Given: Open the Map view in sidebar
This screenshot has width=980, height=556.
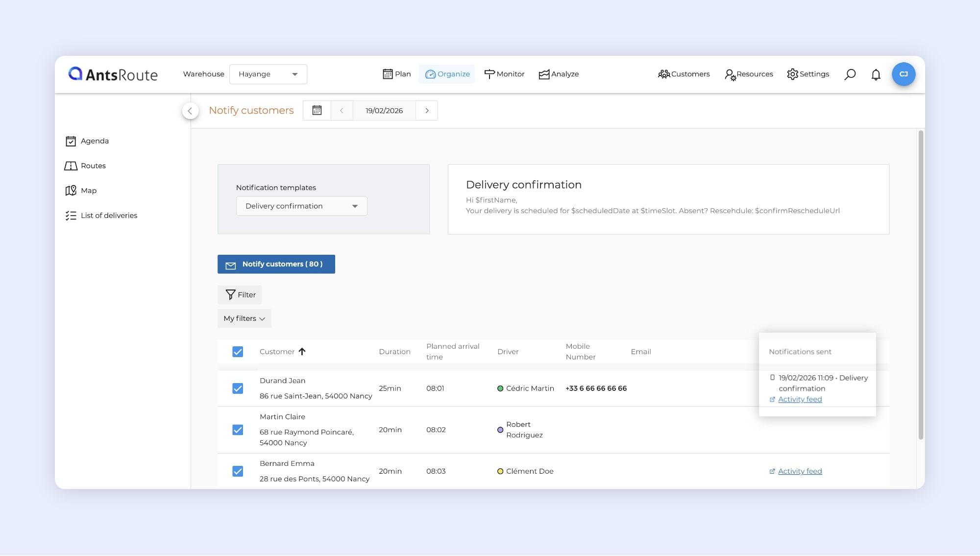Looking at the screenshot, I should coord(88,191).
